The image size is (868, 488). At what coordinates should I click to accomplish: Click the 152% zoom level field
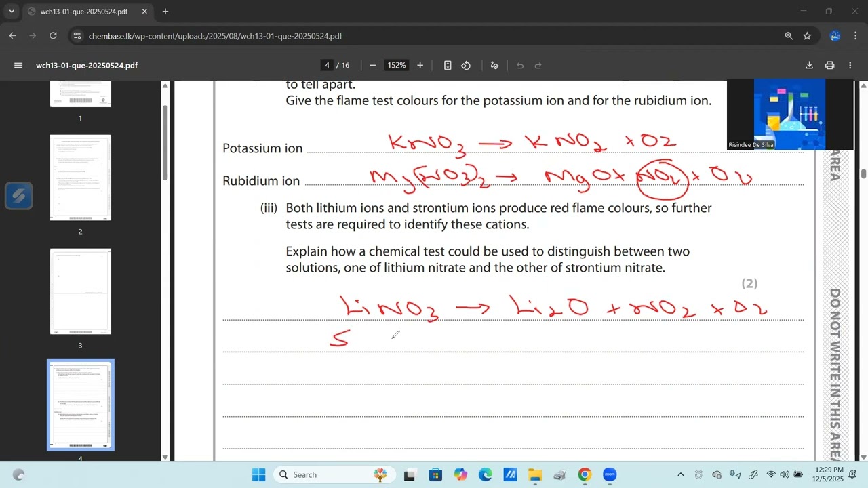[x=396, y=66]
